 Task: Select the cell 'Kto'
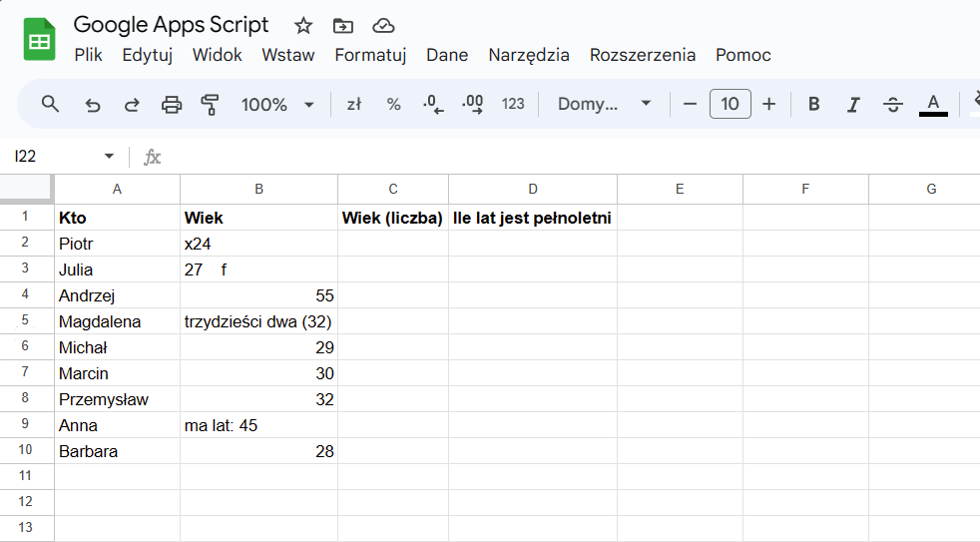click(117, 218)
